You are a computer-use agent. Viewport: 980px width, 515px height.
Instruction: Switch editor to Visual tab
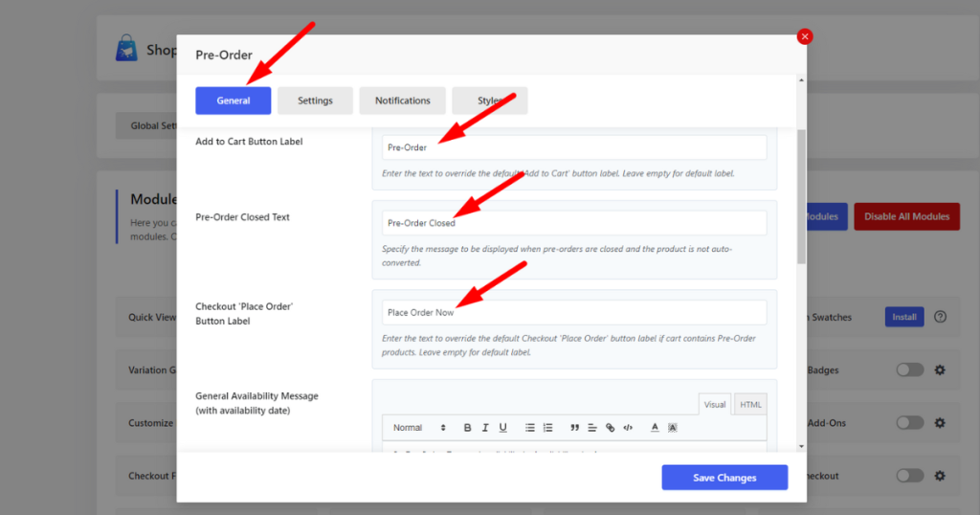tap(714, 404)
